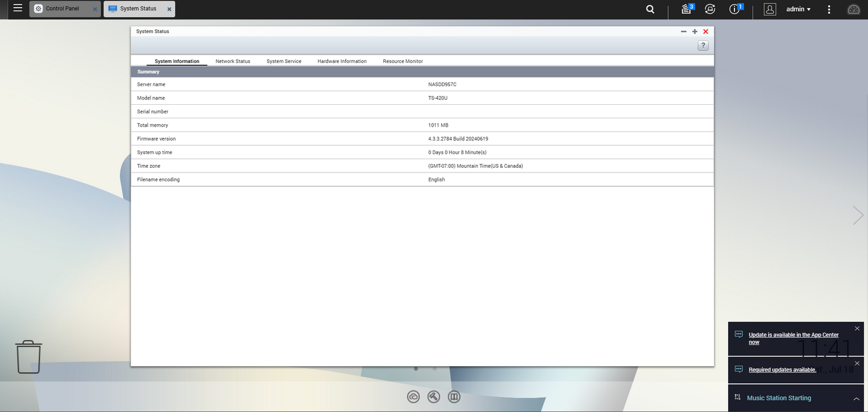Open event notifications info icon
868x412 pixels.
pyautogui.click(x=735, y=9)
